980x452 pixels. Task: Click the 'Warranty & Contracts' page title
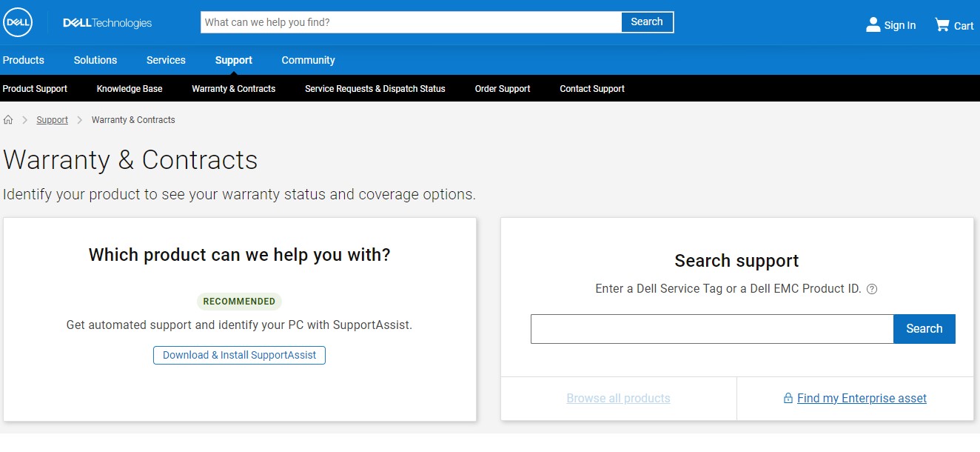tap(130, 160)
